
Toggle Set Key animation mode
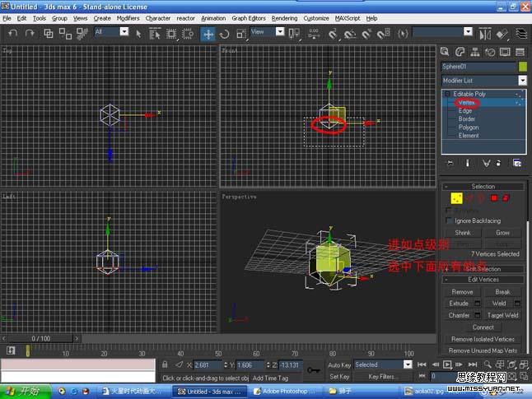tap(339, 377)
